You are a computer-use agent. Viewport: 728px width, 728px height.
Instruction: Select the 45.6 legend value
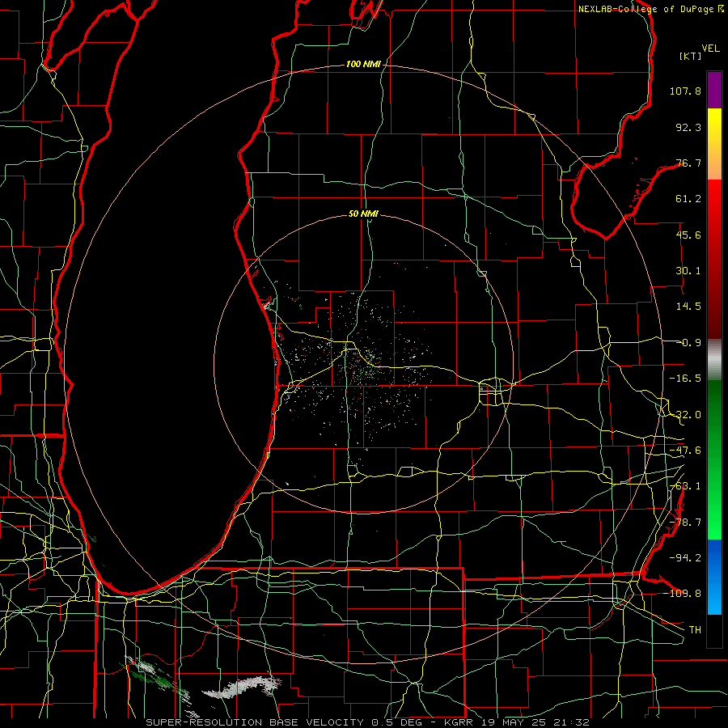pos(688,235)
